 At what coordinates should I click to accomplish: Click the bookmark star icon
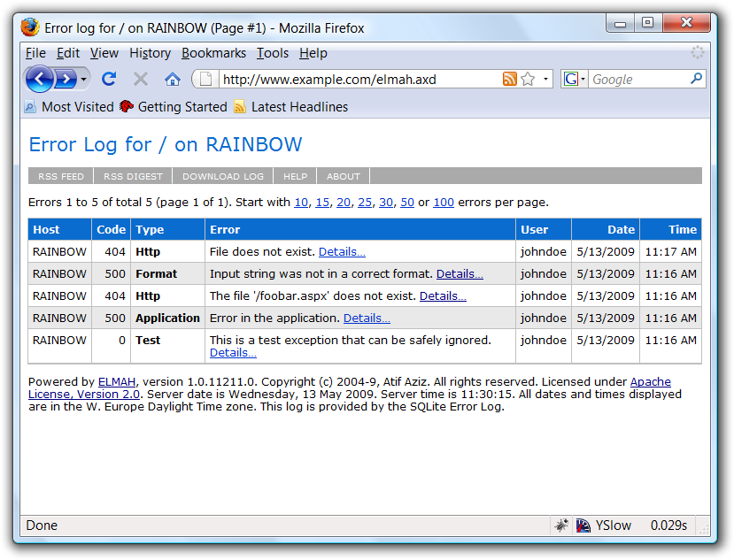coord(526,79)
